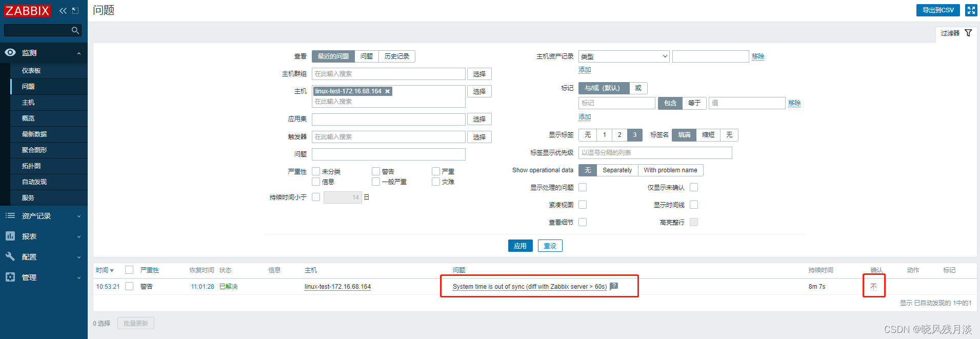Toggle fullscreen kiosk mode icon

(971, 10)
